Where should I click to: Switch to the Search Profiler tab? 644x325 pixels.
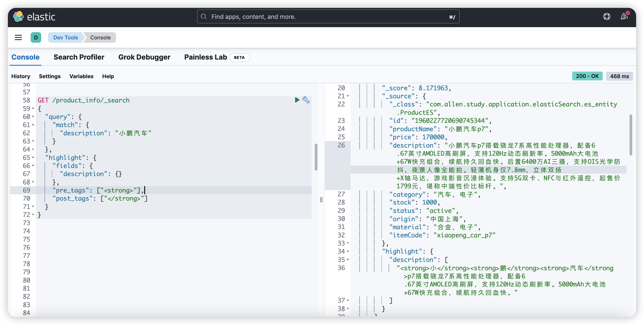pyautogui.click(x=79, y=57)
